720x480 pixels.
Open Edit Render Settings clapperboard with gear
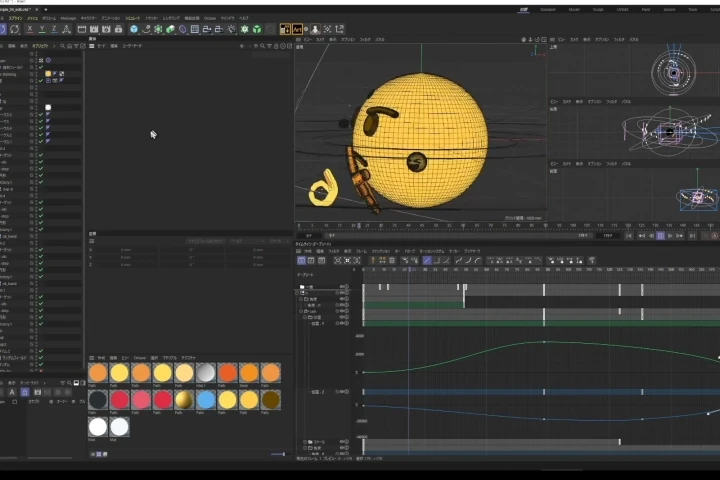point(106,29)
